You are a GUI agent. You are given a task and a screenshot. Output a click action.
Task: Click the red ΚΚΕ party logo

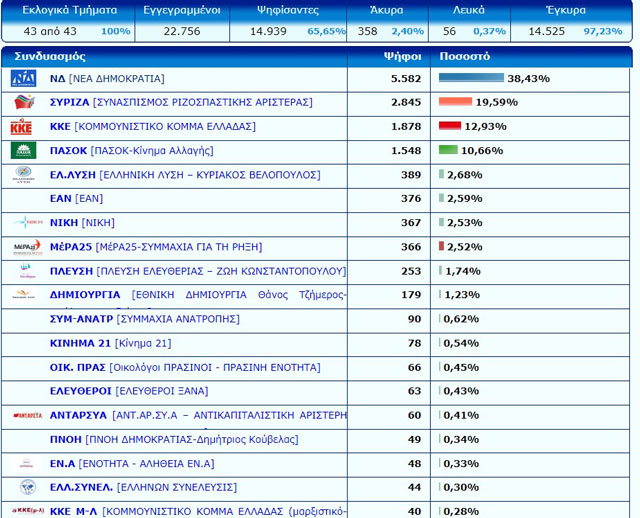coord(21,127)
